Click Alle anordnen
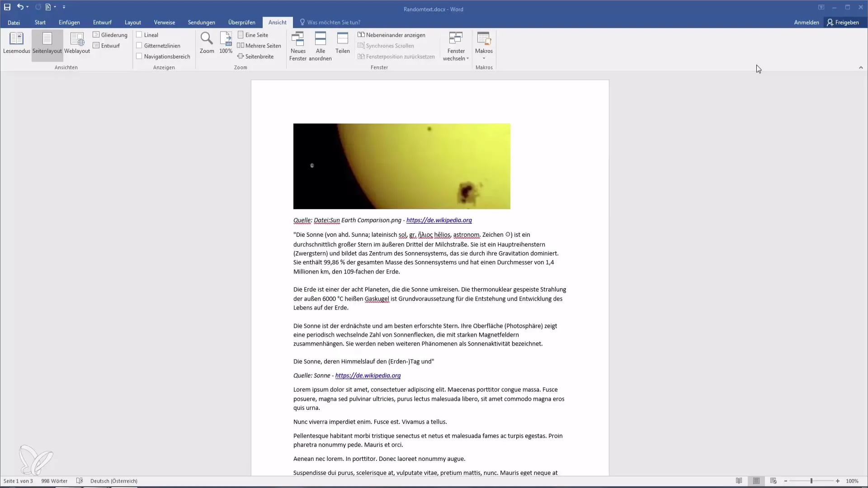868x488 pixels. [320, 46]
